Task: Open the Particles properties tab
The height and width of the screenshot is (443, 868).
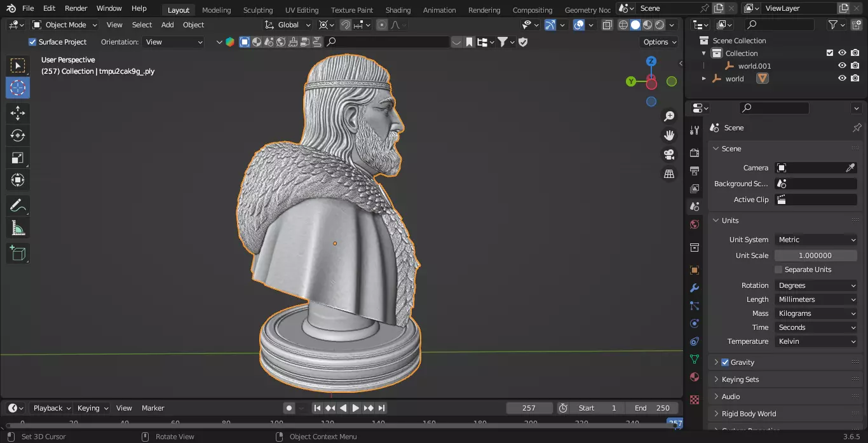Action: 695,306
